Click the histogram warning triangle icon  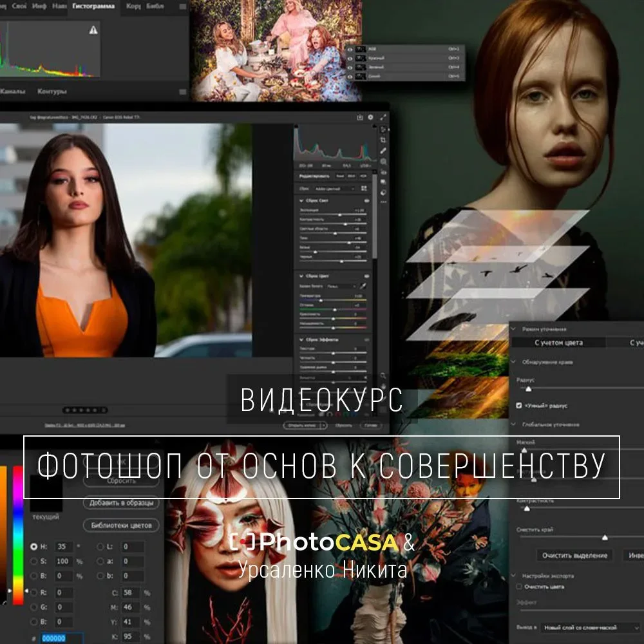tap(93, 30)
